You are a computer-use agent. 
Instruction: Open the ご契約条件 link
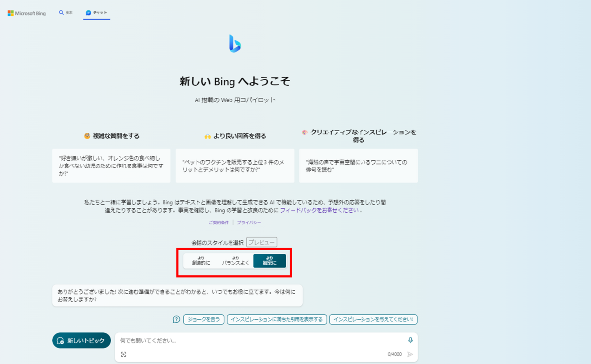218,223
